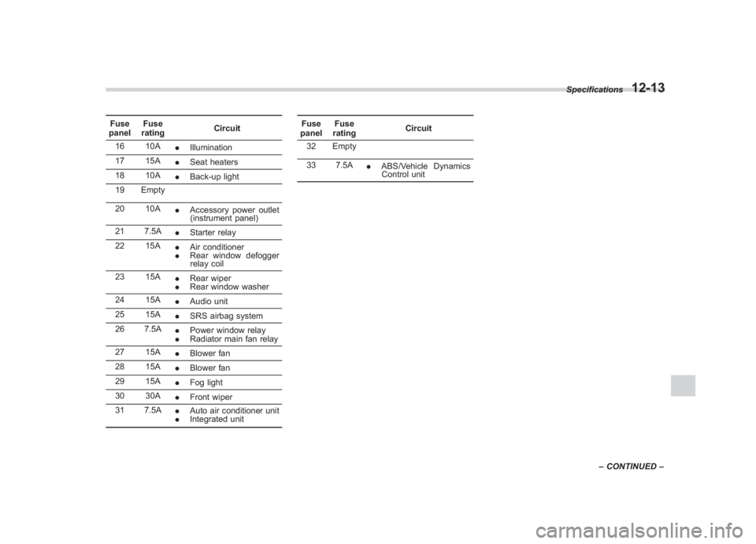Select 'Fuse rating' header in left table
Screen dimensions: 756x544
coord(153,128)
